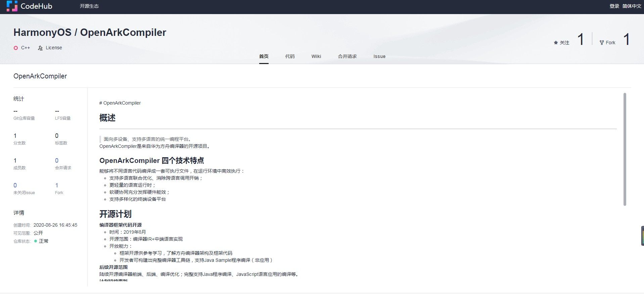Click the side widget at right edge
644x295 pixels.
point(642,236)
